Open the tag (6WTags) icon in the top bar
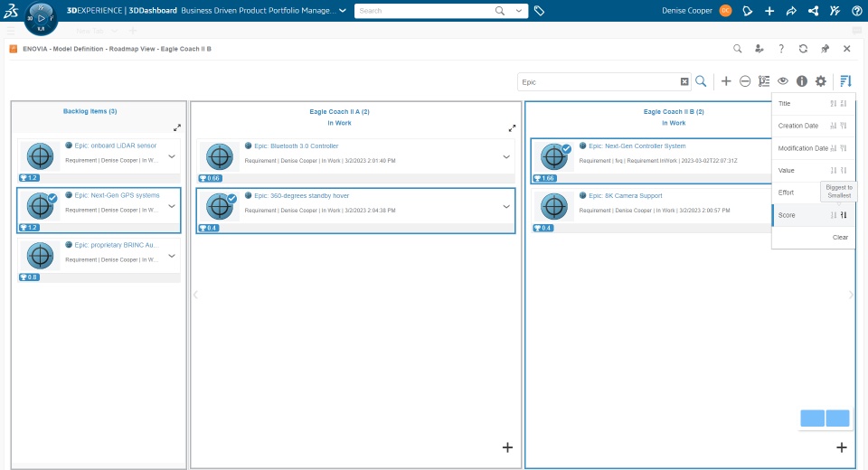 (x=539, y=11)
